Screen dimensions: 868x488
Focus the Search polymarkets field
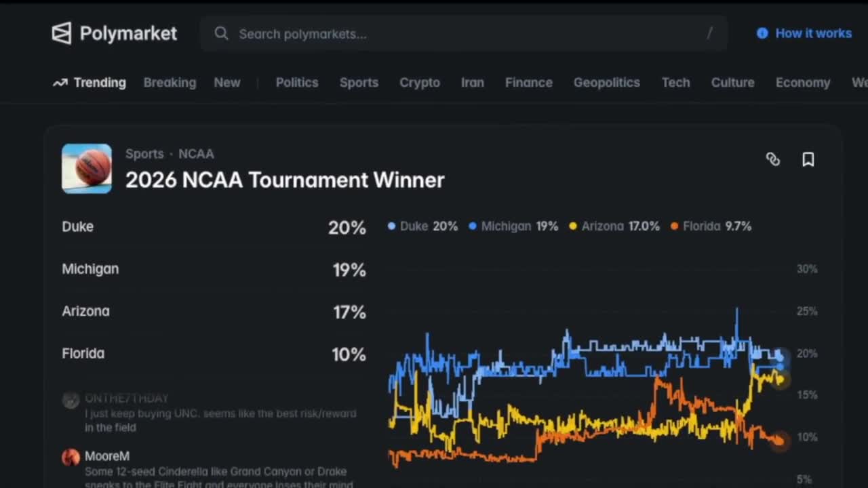click(x=461, y=34)
